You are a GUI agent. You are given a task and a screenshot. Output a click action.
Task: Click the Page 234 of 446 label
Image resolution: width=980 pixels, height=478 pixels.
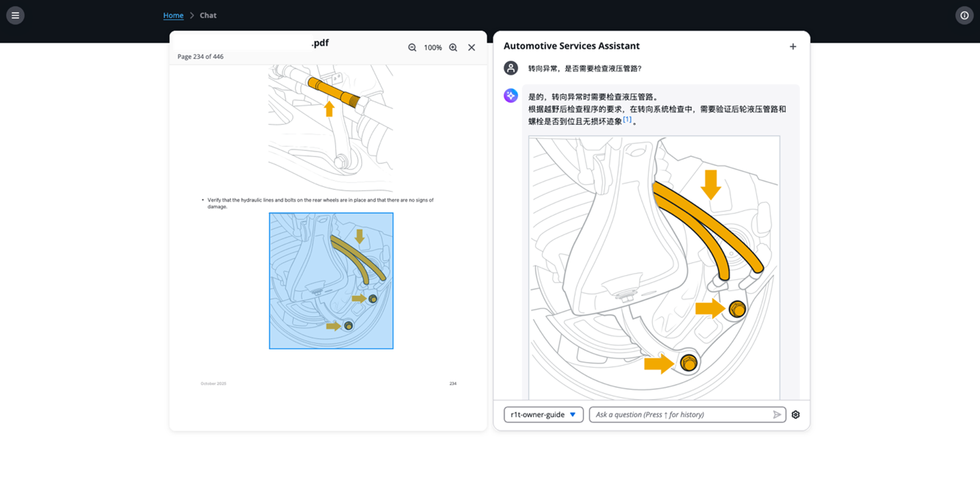pyautogui.click(x=200, y=57)
